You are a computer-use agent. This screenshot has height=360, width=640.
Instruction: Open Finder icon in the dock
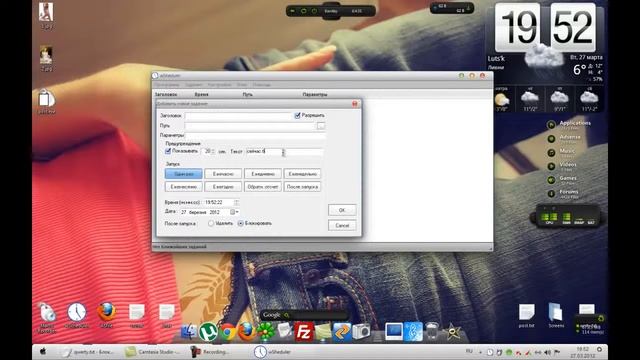[x=189, y=332]
